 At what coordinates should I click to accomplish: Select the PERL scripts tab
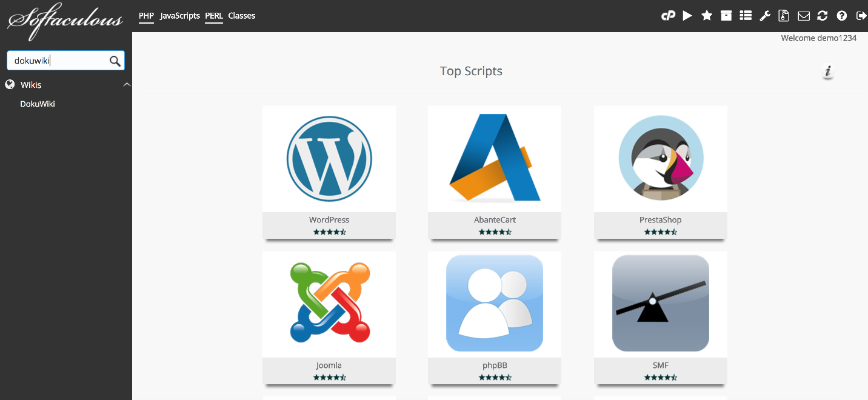214,16
